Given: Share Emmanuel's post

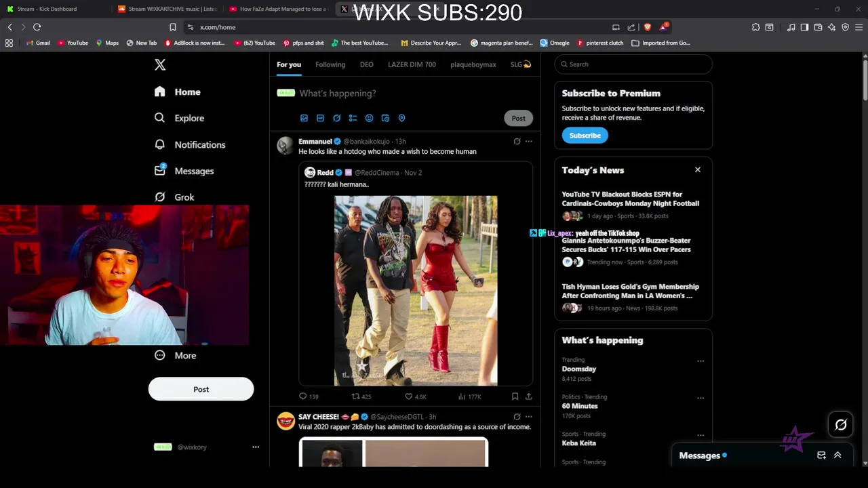Looking at the screenshot, I should click(528, 396).
